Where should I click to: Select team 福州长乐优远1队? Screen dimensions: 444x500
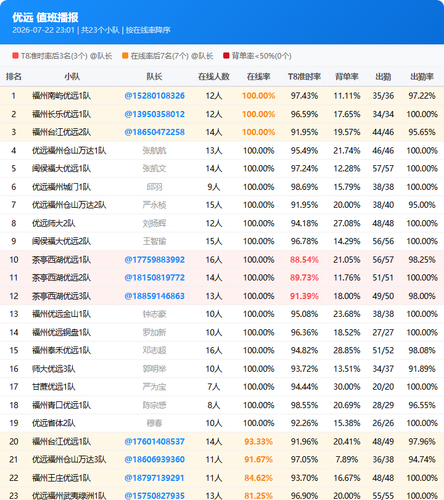tap(61, 114)
